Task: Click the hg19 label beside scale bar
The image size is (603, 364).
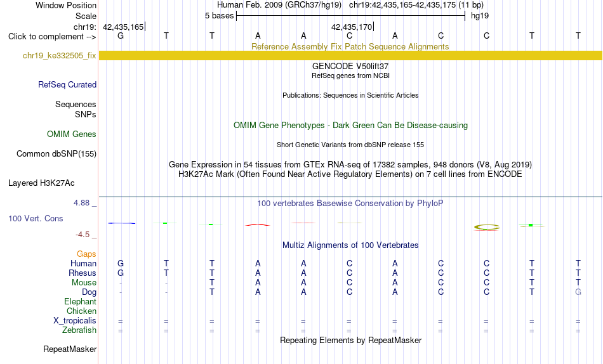Action: coord(480,16)
